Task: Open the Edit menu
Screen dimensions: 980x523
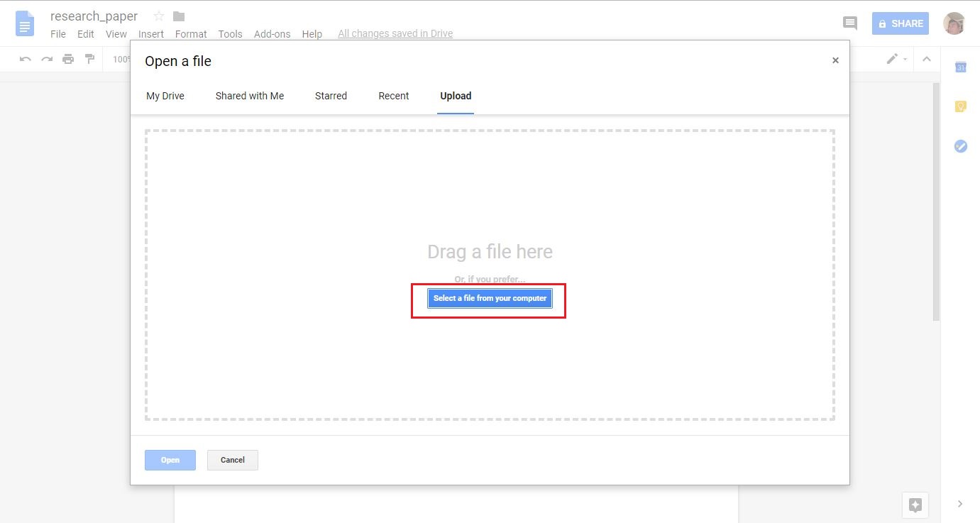Action: coord(86,34)
